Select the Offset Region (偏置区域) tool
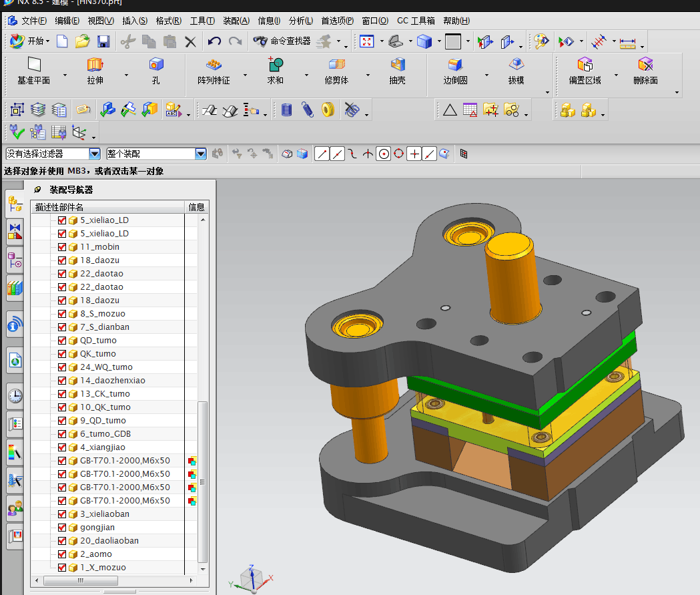This screenshot has height=595, width=700. (585, 71)
